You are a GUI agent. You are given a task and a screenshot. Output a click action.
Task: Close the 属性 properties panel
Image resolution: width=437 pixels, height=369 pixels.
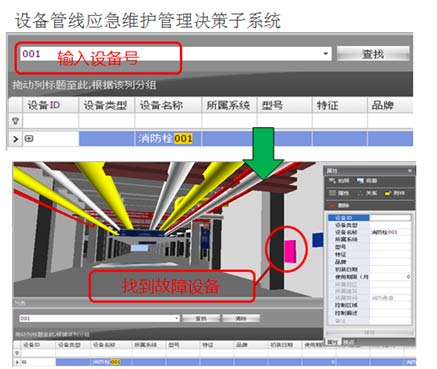[410, 171]
